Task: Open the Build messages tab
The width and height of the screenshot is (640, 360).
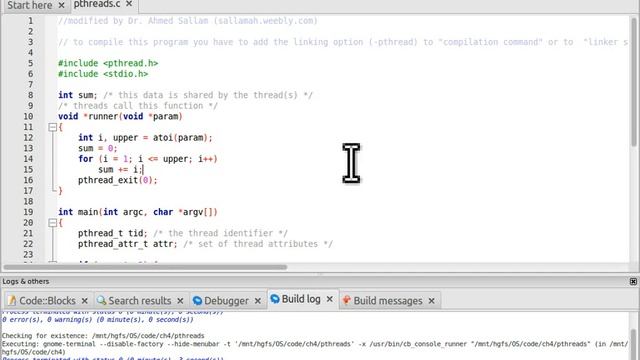Action: (x=388, y=301)
